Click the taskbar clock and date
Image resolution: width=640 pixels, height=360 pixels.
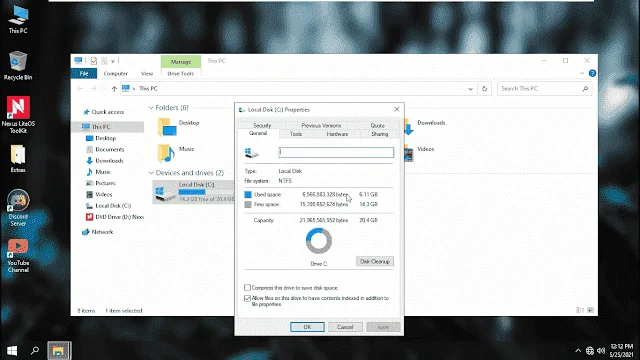point(622,350)
